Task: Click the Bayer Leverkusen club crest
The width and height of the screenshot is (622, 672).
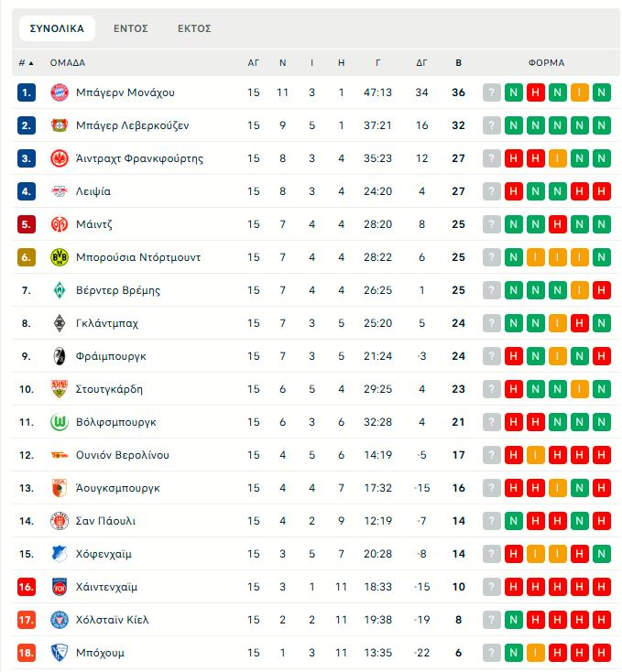Action: 59,125
